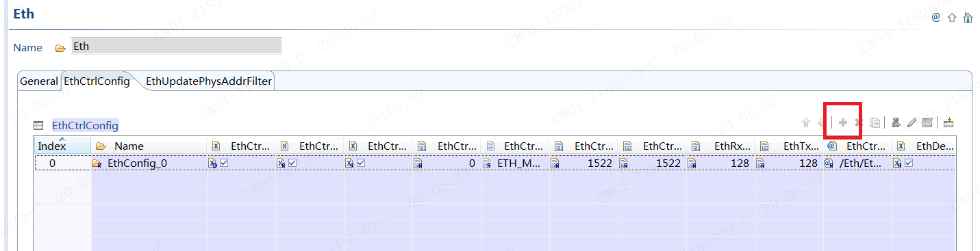
Task: Click the /Eth/Et... reference cell
Action: (x=857, y=163)
